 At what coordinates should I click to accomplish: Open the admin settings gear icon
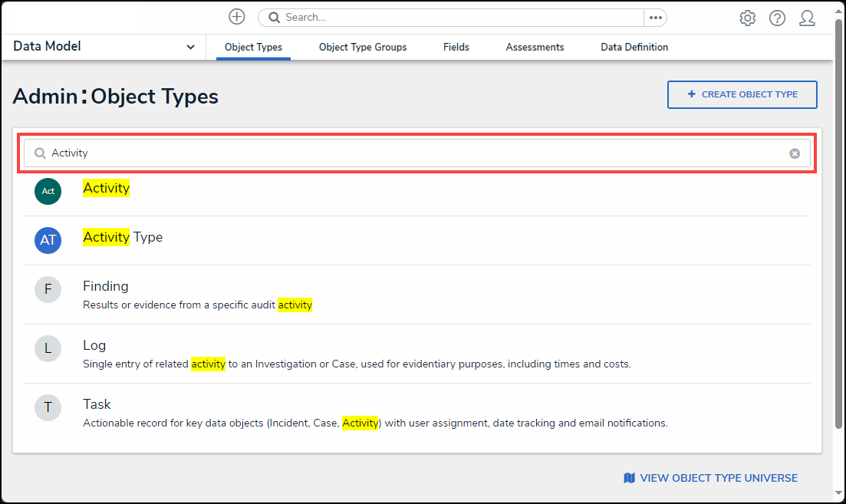tap(747, 18)
